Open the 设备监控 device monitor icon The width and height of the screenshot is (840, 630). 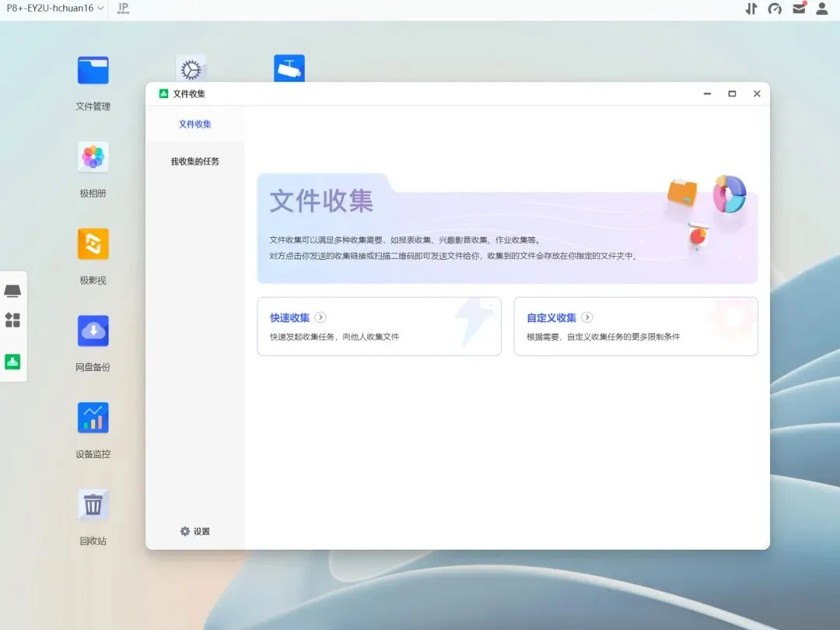(x=93, y=418)
